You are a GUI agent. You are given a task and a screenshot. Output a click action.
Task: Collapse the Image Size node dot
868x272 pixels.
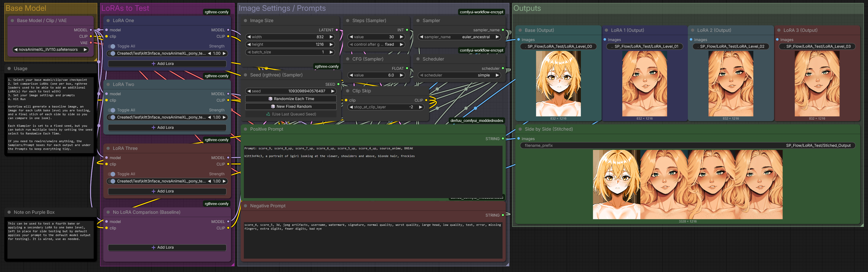click(245, 21)
